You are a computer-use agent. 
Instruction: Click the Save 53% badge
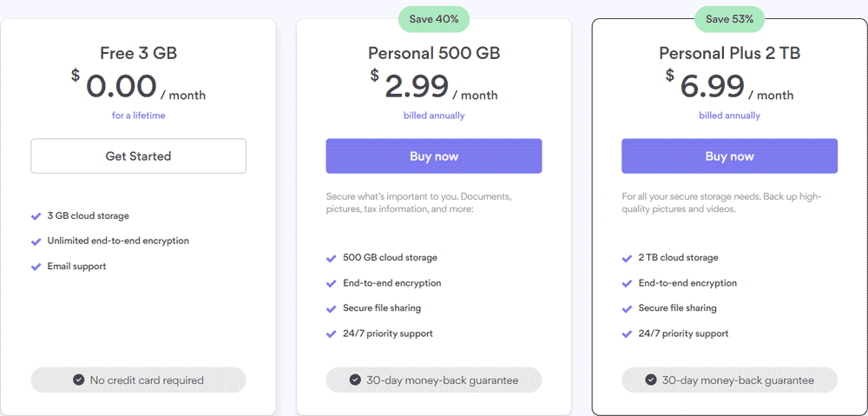(729, 18)
